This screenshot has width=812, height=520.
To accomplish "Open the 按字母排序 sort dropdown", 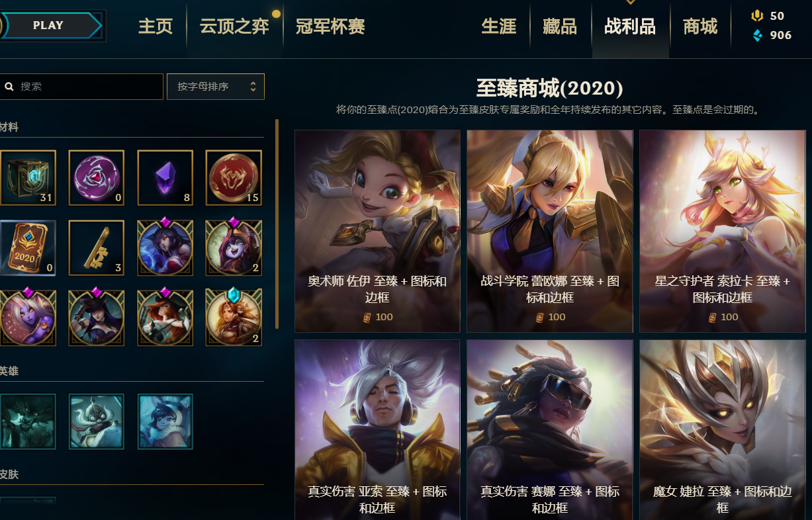I will tap(216, 87).
